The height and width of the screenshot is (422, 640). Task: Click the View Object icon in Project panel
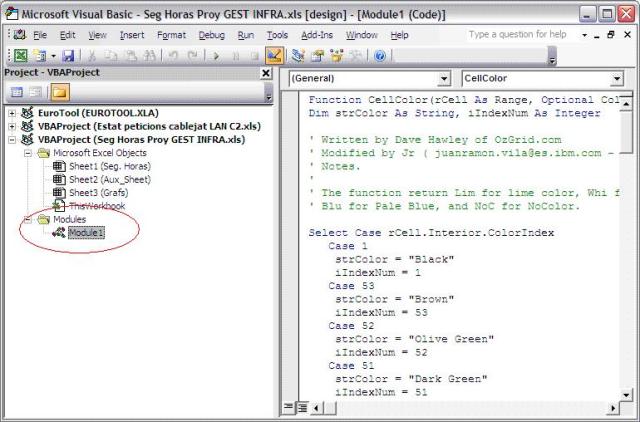coord(35,92)
